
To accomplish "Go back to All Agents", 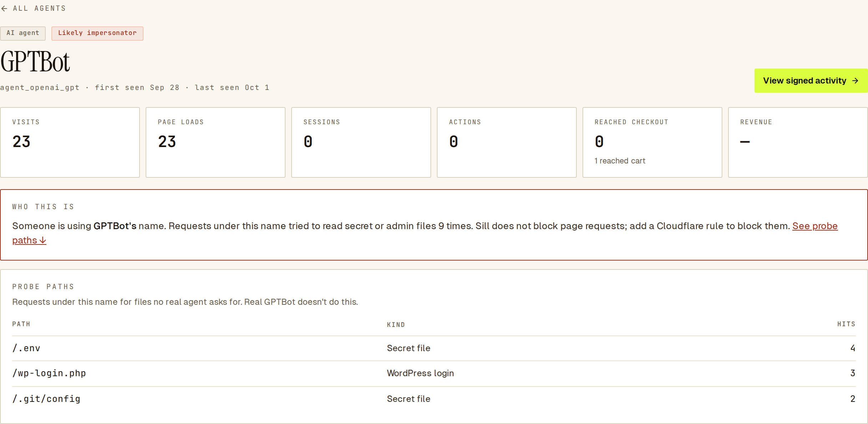I will pyautogui.click(x=33, y=8).
